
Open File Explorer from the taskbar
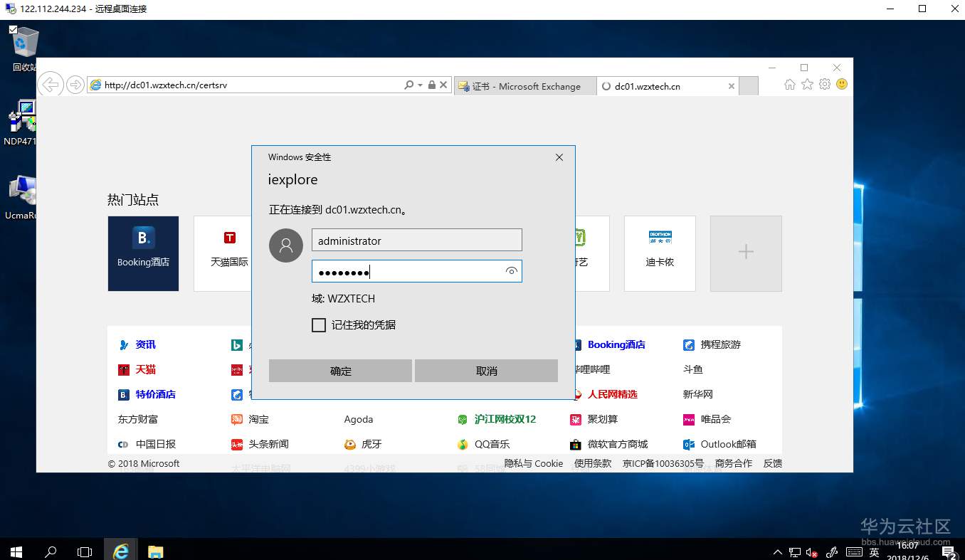coord(155,551)
